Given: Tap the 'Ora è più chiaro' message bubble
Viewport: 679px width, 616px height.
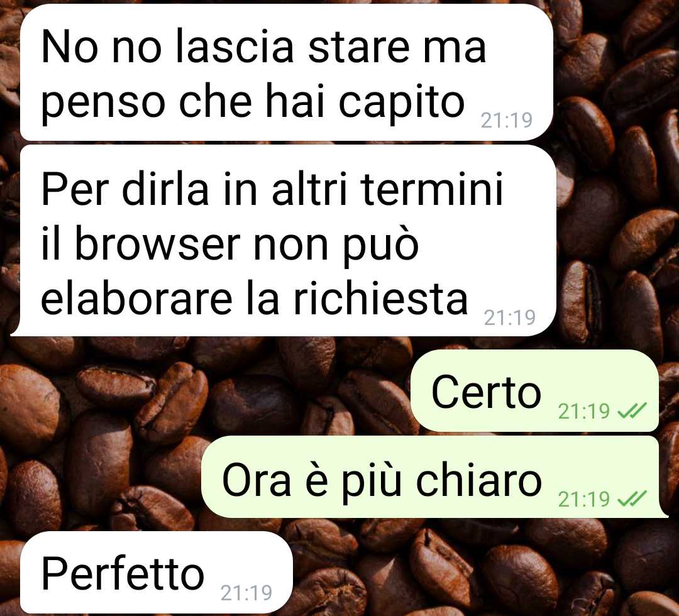Looking at the screenshot, I should [434, 476].
